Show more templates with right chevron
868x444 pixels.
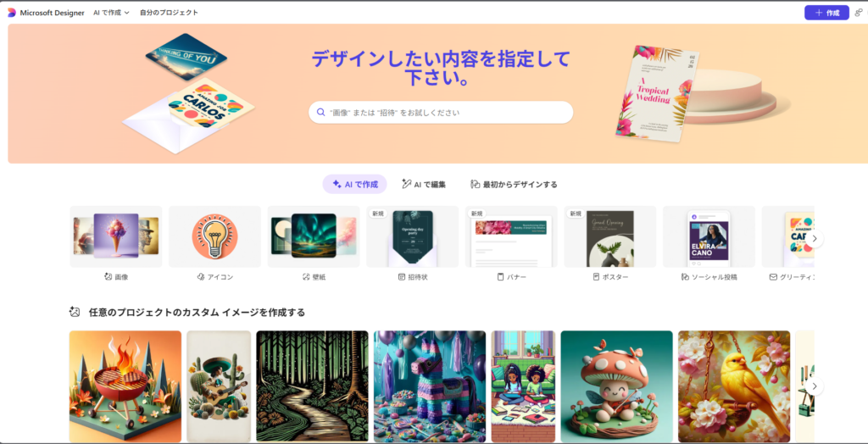click(814, 239)
